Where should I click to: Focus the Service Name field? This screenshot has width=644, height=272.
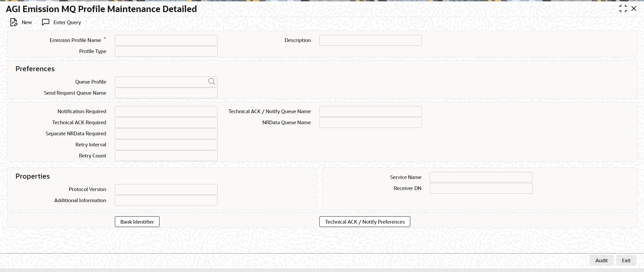coord(481,177)
